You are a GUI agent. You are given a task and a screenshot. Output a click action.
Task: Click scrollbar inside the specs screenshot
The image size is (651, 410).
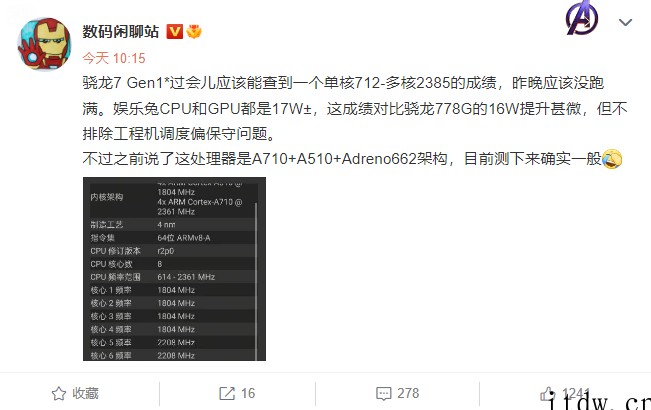pos(256,280)
